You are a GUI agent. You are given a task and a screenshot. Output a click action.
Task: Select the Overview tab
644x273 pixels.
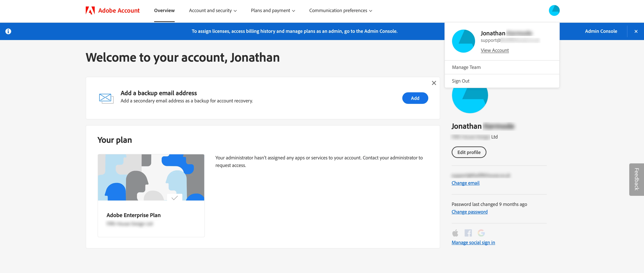coord(164,10)
